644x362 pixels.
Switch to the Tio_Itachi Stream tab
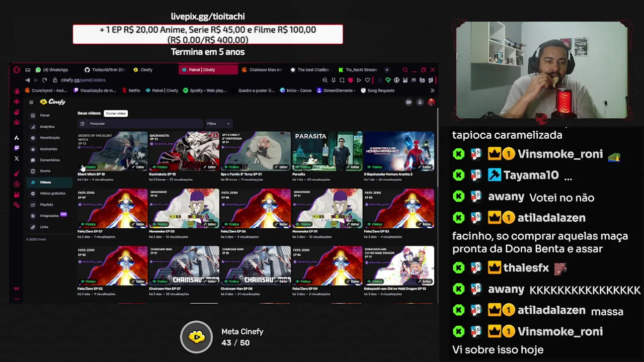(x=358, y=70)
